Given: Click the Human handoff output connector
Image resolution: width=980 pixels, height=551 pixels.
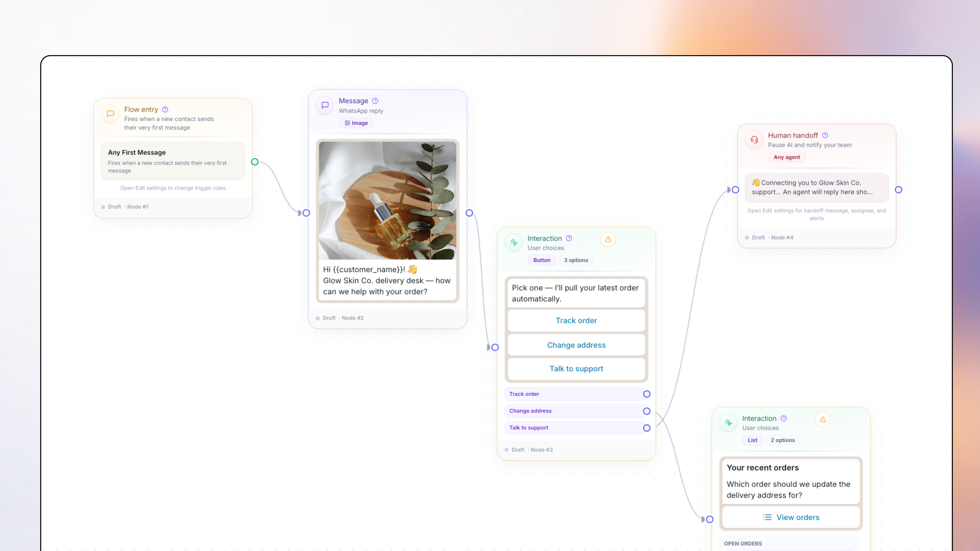Looking at the screenshot, I should pyautogui.click(x=899, y=190).
